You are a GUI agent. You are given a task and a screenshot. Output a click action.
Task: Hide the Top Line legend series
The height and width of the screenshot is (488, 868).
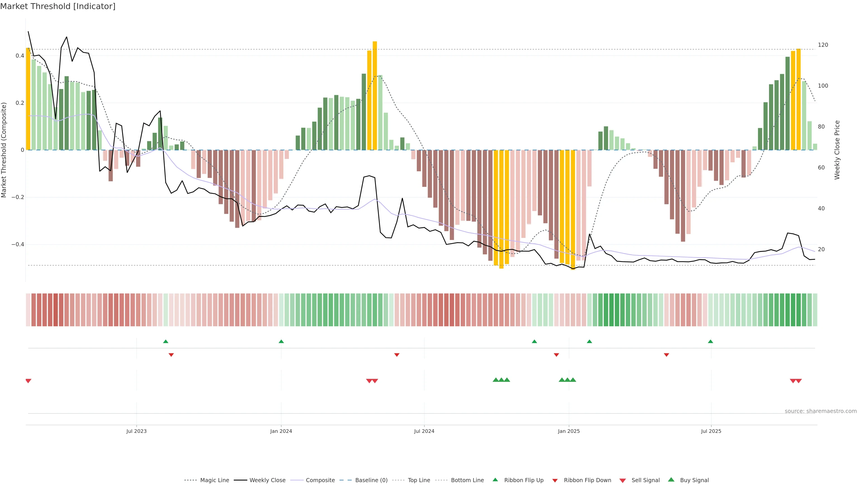[x=419, y=480]
